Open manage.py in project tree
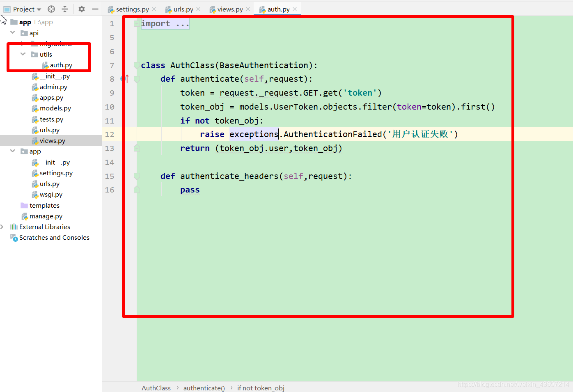The image size is (573, 392). (46, 216)
